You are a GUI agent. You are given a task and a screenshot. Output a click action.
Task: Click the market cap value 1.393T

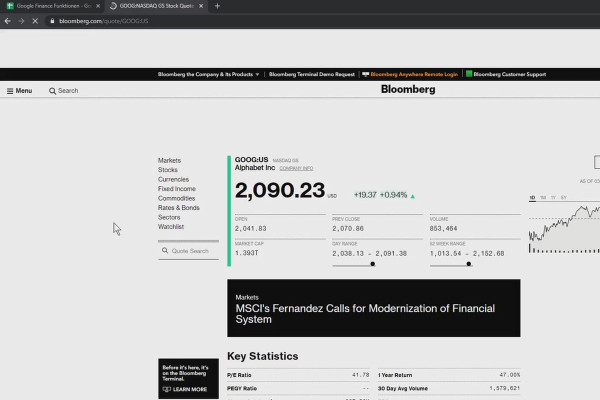pos(246,253)
